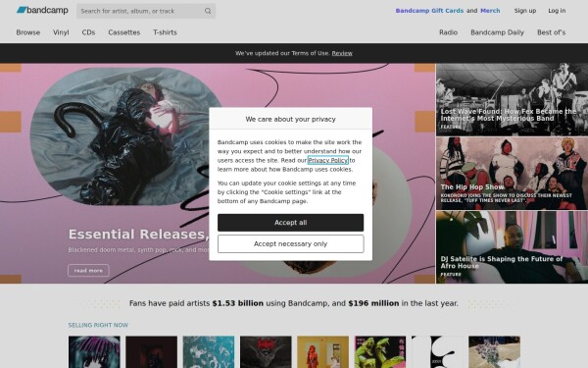Open the Browse menu item
Image resolution: width=588 pixels, height=368 pixels.
[x=28, y=32]
